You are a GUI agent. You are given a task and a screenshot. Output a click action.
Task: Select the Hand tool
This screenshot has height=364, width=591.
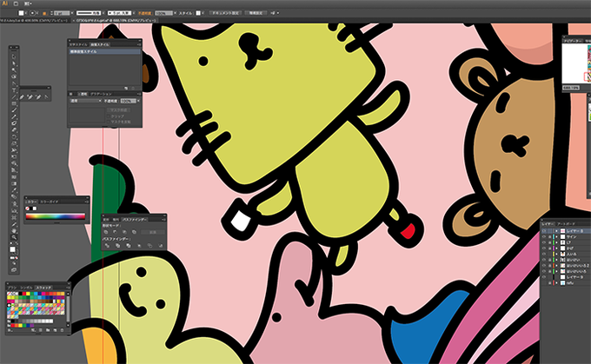[14, 230]
